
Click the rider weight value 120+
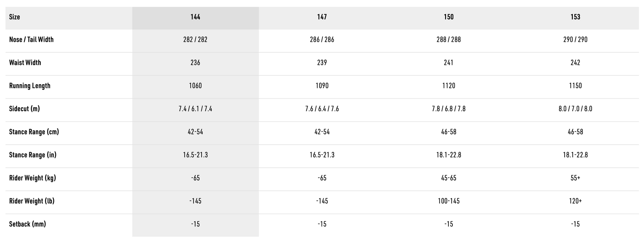575,201
